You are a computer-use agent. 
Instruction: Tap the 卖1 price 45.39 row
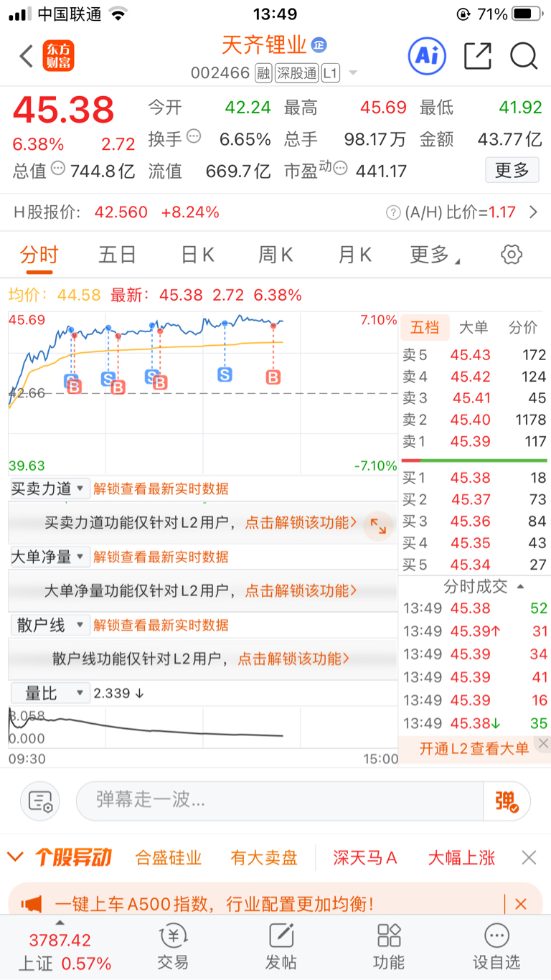coord(474,441)
